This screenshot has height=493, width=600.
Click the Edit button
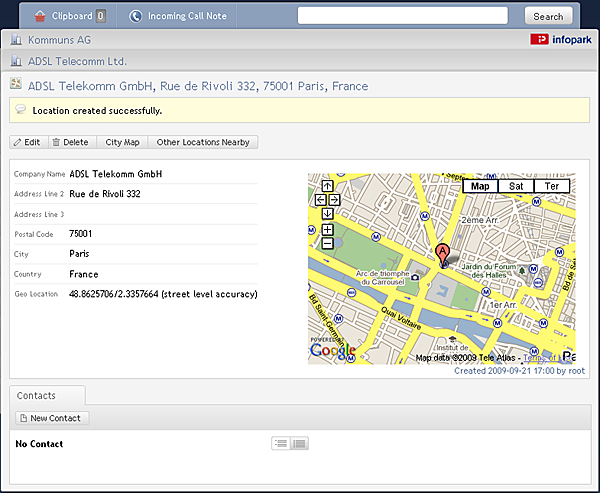(x=29, y=142)
